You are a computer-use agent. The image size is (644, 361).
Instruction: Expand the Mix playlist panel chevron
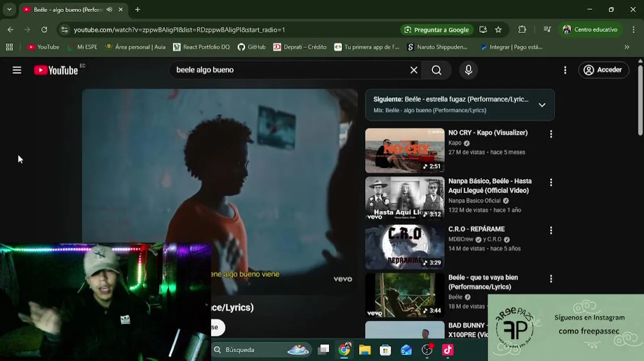click(x=542, y=105)
